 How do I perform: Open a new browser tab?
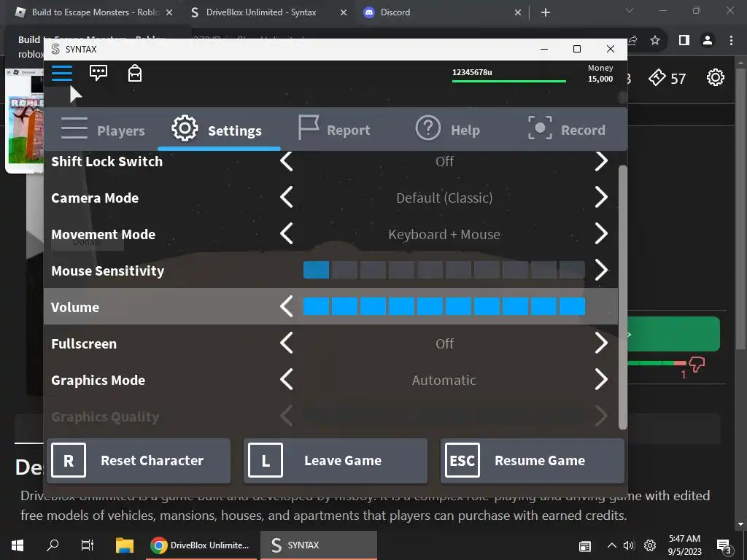pyautogui.click(x=546, y=13)
